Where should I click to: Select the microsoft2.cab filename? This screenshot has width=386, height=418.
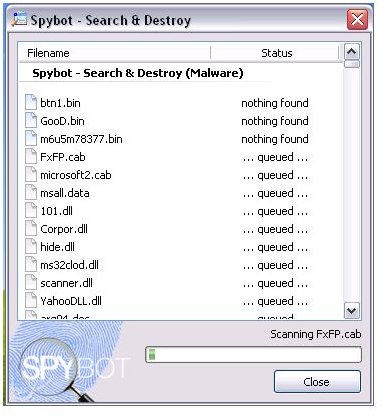coord(76,175)
